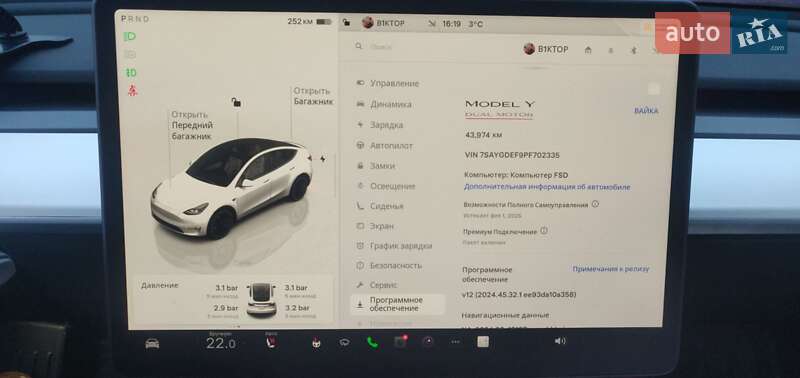Tap software version v12 (2024.45.32.1) text
This screenshot has height=378, width=800.
click(519, 295)
